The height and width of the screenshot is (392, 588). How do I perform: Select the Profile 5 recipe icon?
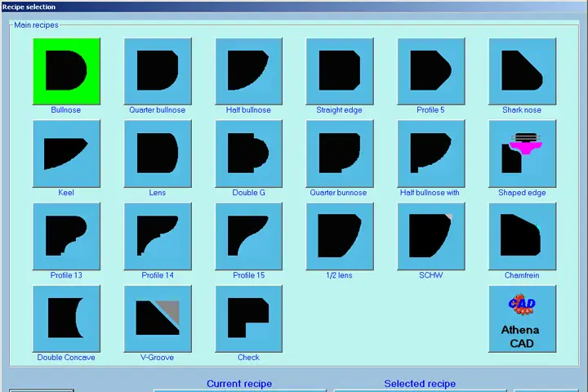[x=431, y=71]
